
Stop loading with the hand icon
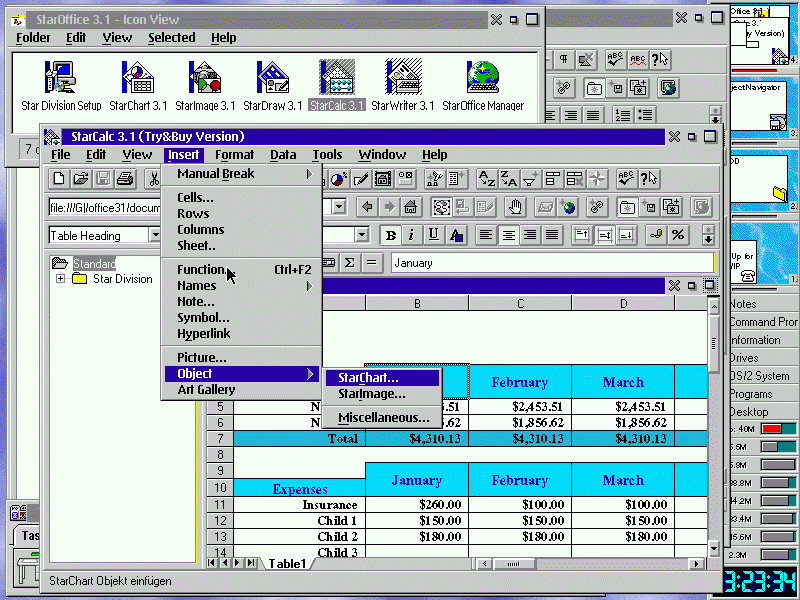(515, 207)
